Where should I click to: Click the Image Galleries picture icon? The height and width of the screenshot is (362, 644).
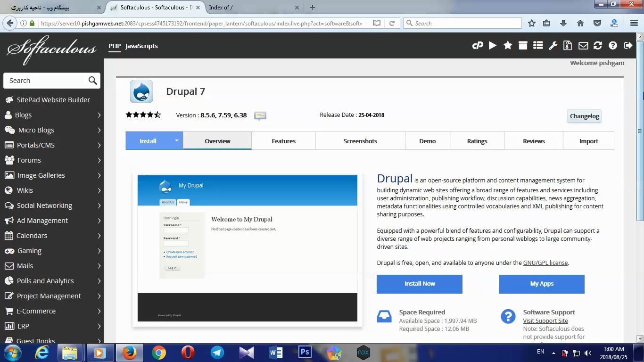[x=9, y=175]
